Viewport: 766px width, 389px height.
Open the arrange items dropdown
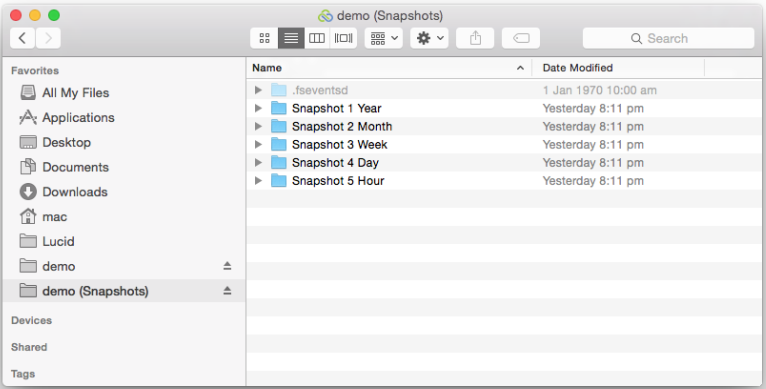click(383, 38)
